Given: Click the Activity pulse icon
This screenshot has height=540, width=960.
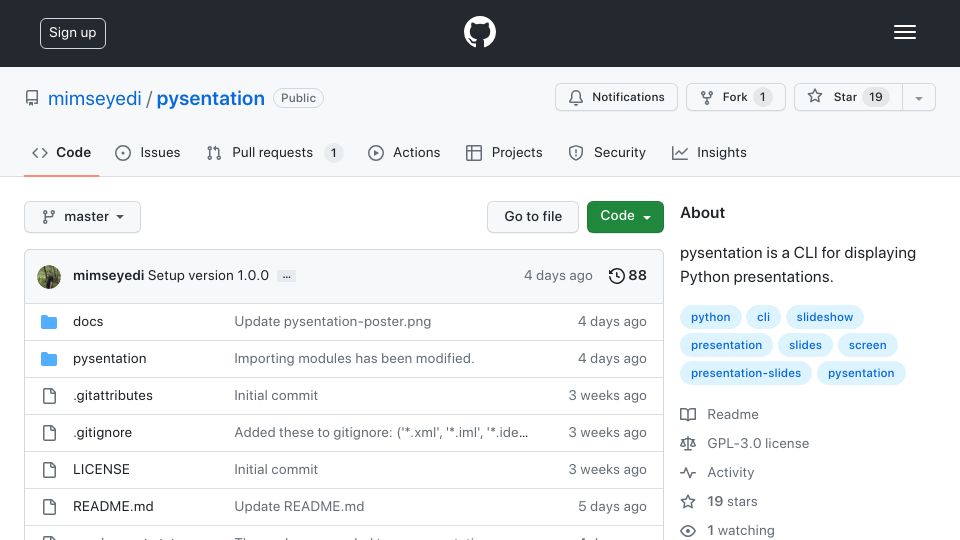Looking at the screenshot, I should 688,473.
